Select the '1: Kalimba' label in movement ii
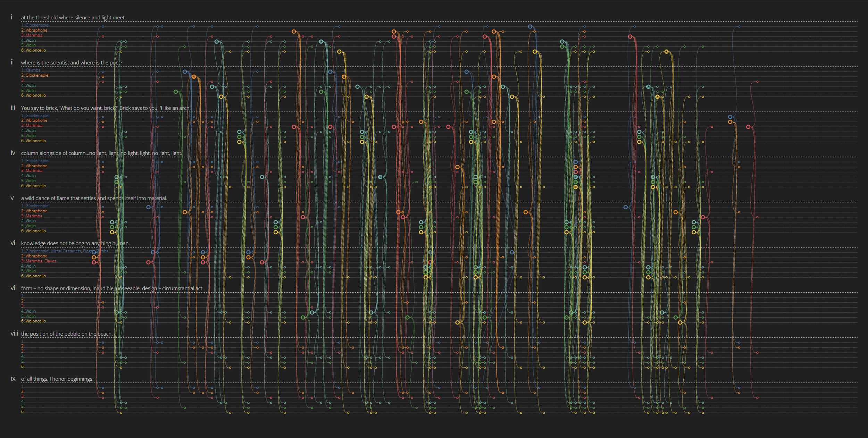Viewport: 868px width, 438px height. (x=31, y=70)
